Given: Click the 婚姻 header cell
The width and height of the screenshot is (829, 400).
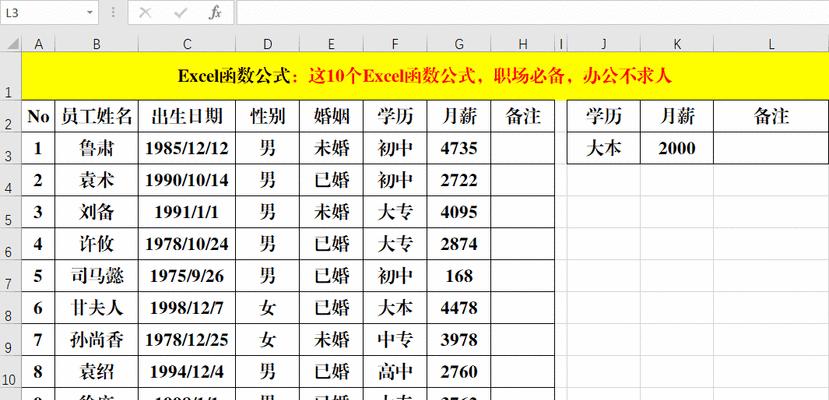Looking at the screenshot, I should click(x=331, y=116).
